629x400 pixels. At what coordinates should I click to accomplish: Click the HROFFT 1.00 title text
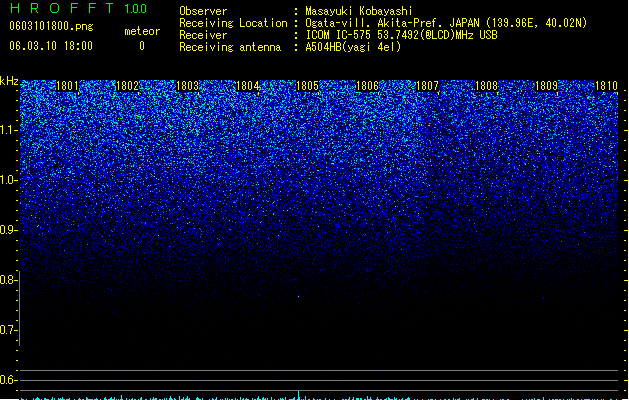tap(79, 8)
